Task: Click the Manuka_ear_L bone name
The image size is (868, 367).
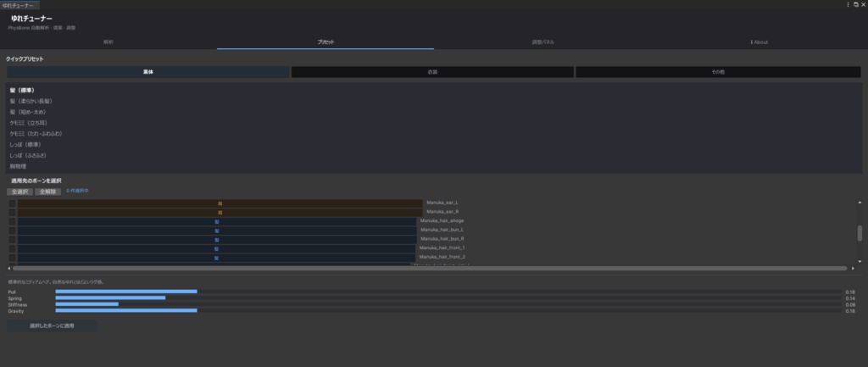Action: (x=442, y=203)
